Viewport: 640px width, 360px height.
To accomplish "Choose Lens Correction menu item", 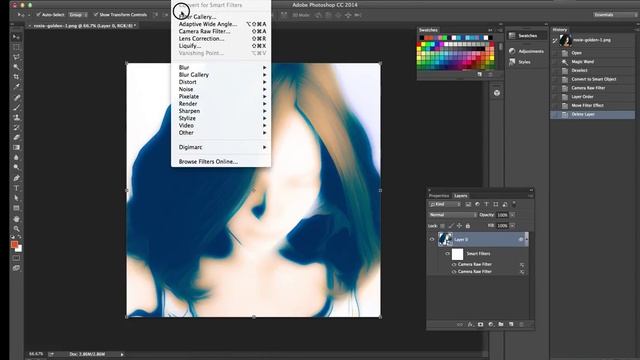I will tap(221, 39).
